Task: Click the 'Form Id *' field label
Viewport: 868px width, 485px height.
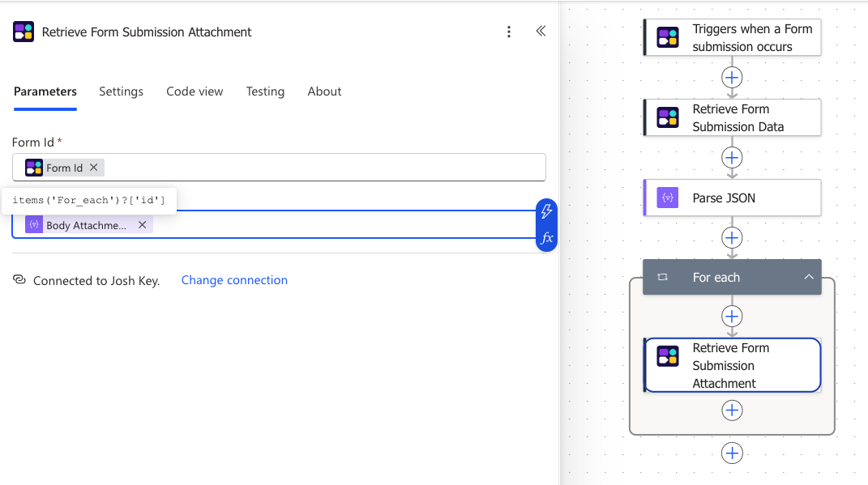Action: click(37, 143)
